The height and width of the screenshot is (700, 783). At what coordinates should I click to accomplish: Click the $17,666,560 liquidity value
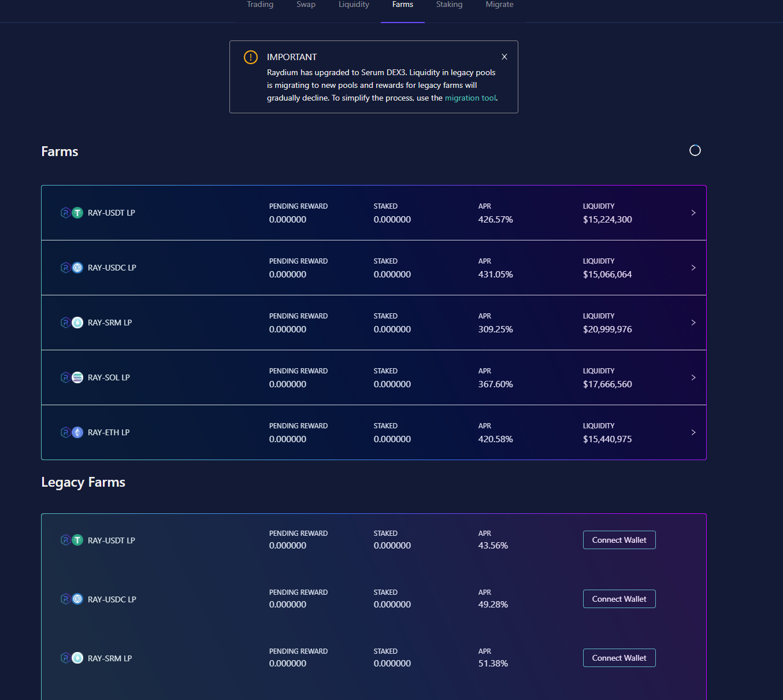(607, 384)
